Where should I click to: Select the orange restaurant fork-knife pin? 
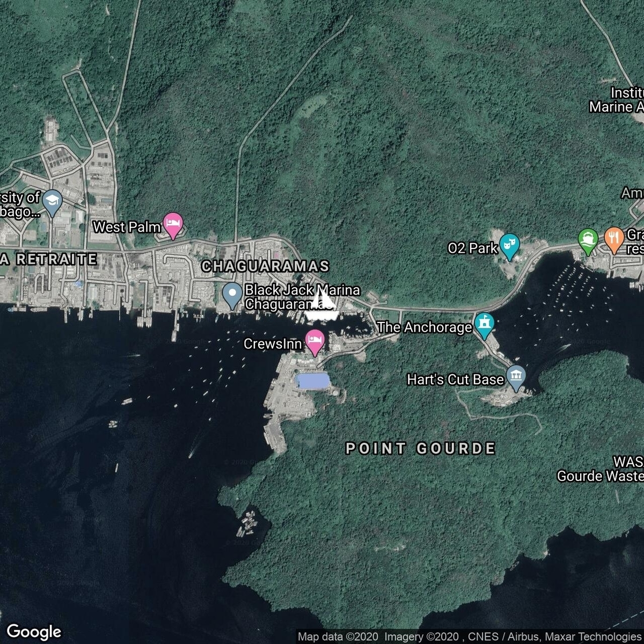click(x=613, y=238)
